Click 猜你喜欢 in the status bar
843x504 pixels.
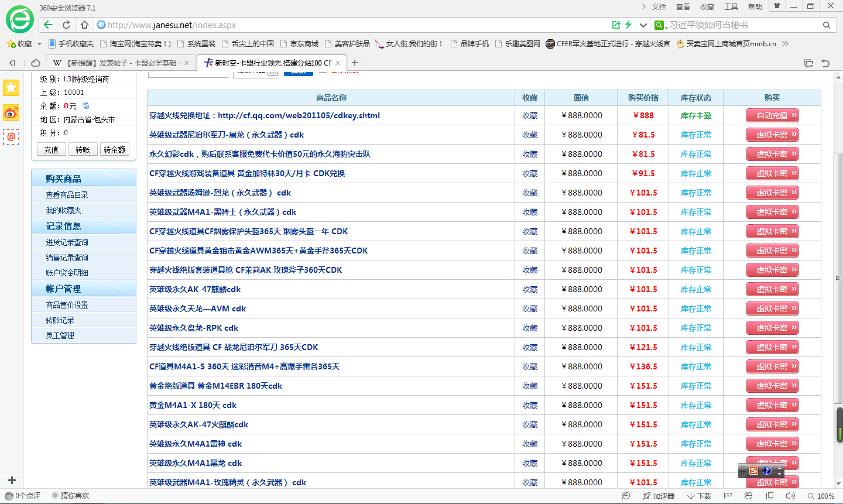70,496
